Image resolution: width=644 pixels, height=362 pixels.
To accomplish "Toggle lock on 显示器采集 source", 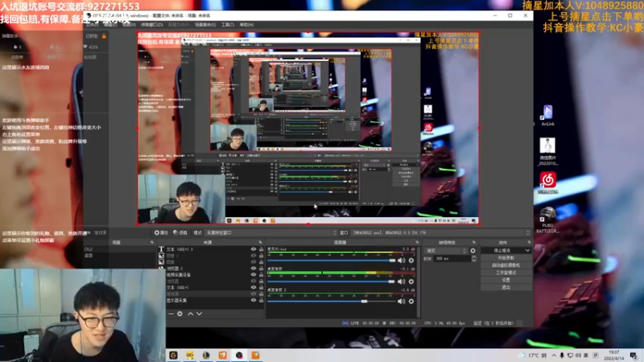I will click(261, 300).
